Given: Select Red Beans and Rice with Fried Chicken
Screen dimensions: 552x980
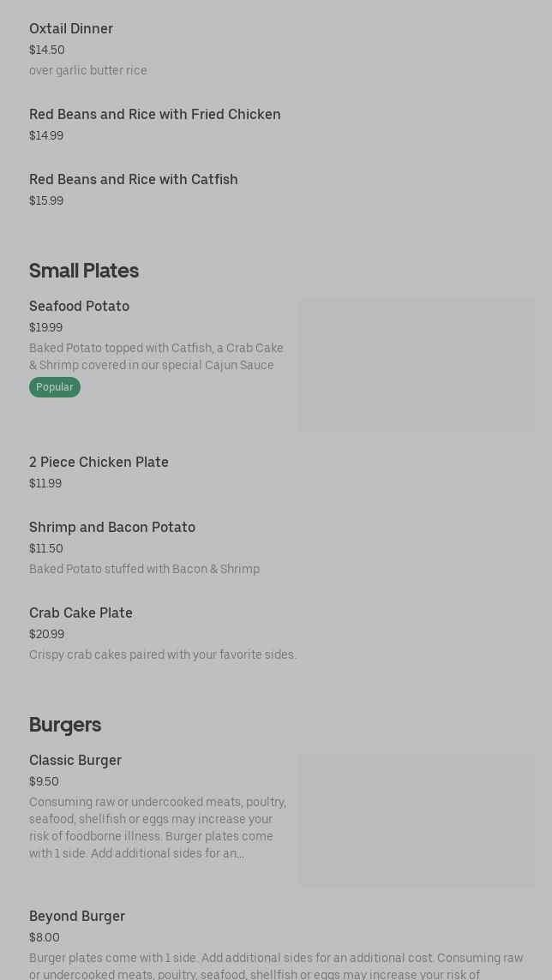Looking at the screenshot, I should pos(155,115).
